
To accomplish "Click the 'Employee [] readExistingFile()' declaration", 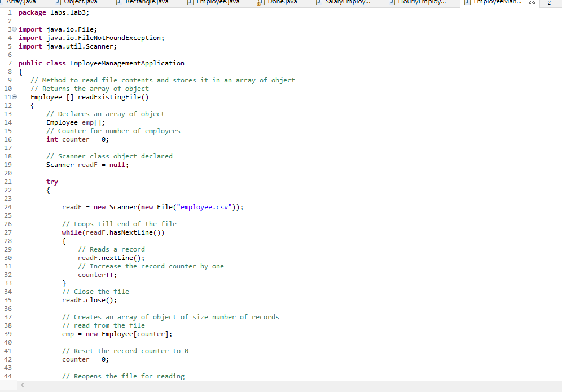I will click(x=90, y=97).
